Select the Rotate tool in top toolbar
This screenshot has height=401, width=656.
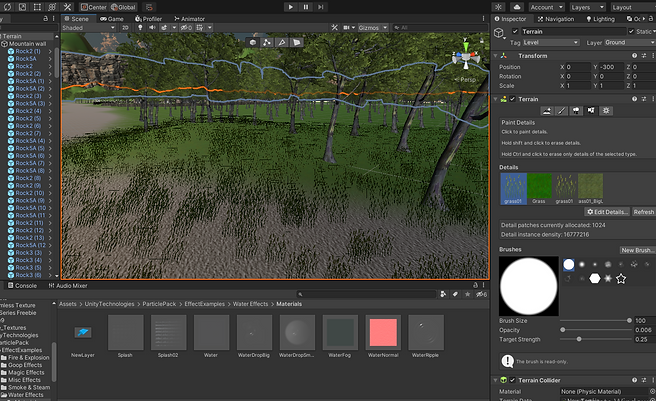(8, 7)
